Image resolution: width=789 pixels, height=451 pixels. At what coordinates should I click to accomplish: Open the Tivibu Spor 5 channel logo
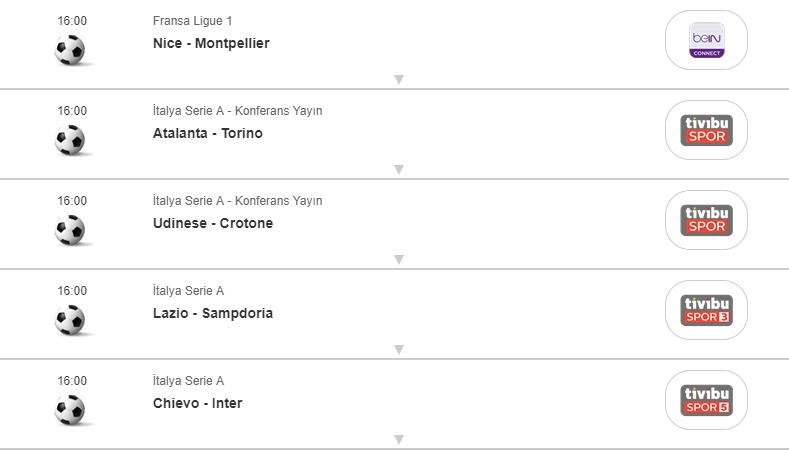(x=706, y=400)
